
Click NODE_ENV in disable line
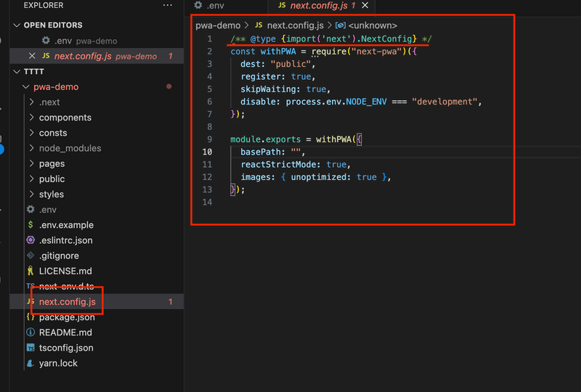tap(366, 102)
